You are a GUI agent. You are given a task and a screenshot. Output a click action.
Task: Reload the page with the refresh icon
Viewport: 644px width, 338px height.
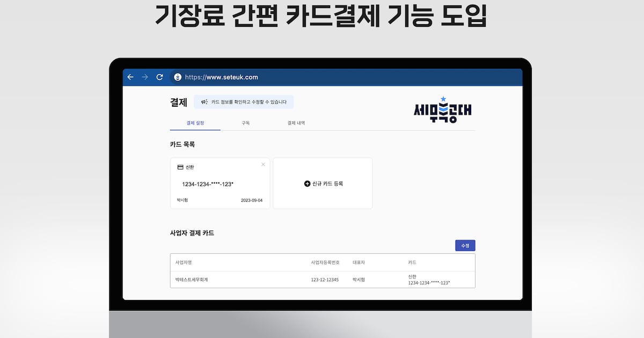160,77
